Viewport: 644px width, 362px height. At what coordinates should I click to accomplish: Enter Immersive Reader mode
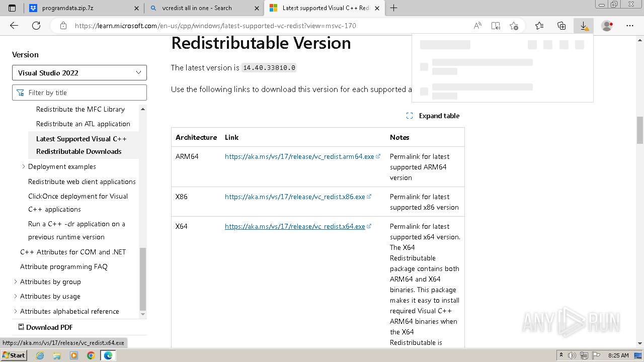(x=496, y=26)
